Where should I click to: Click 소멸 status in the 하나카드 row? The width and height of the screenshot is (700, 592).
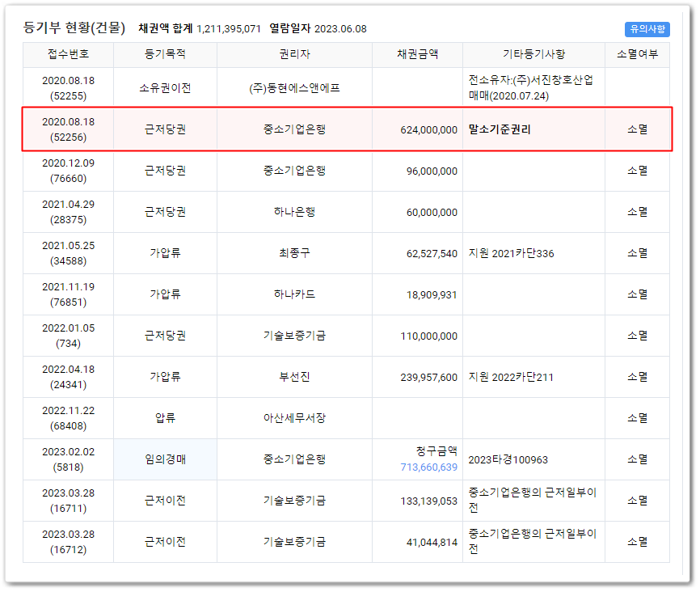pos(638,294)
